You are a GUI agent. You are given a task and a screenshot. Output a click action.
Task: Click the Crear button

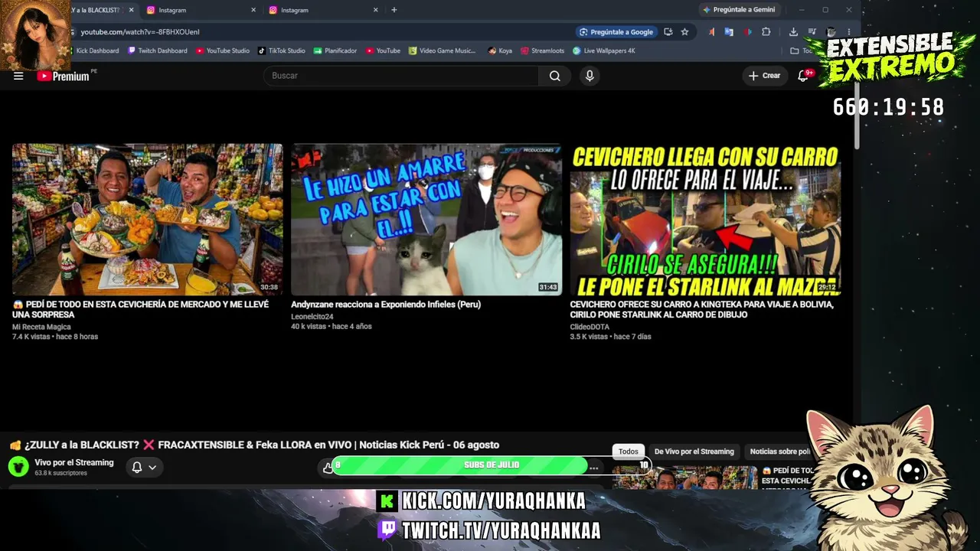(x=765, y=76)
